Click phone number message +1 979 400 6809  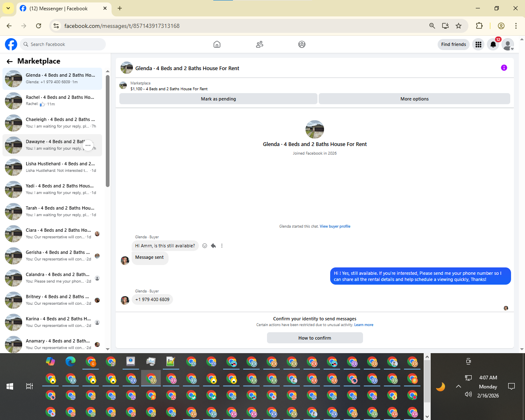click(x=152, y=299)
